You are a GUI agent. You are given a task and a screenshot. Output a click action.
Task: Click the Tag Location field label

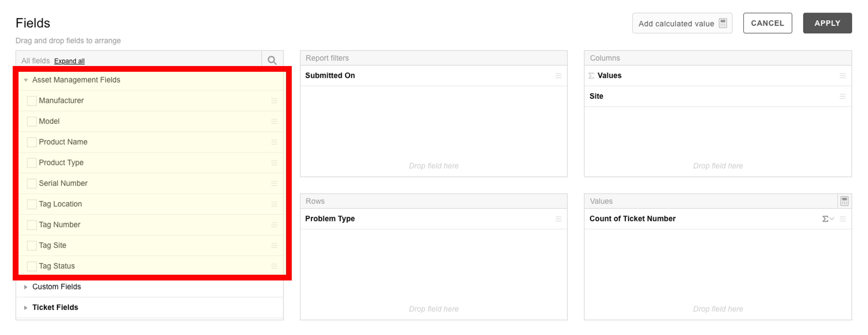point(60,204)
